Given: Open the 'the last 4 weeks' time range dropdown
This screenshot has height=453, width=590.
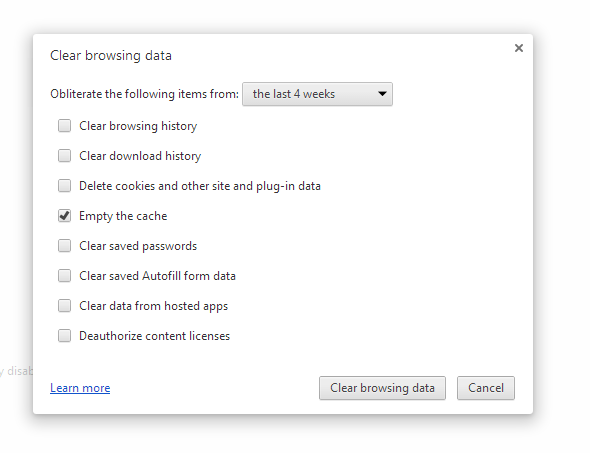Looking at the screenshot, I should click(x=317, y=94).
